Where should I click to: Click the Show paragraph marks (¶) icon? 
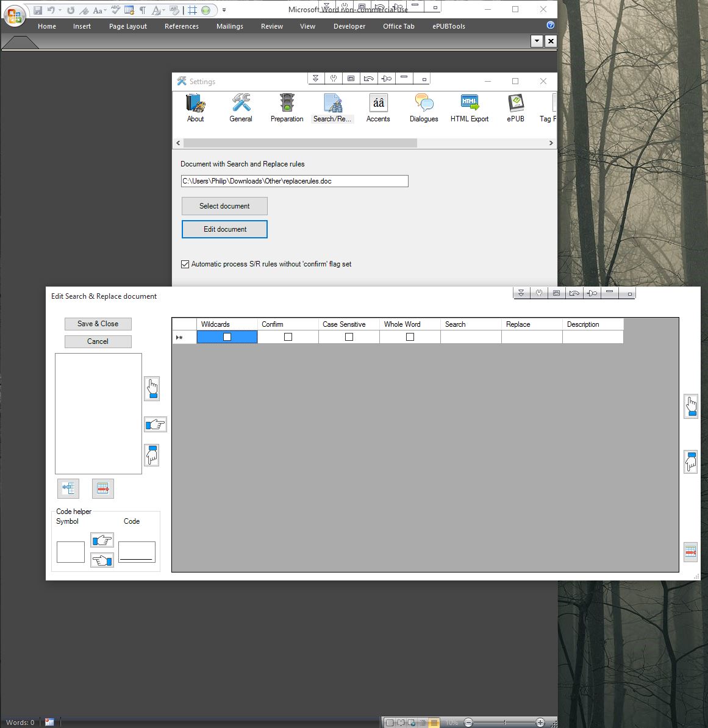pyautogui.click(x=143, y=10)
